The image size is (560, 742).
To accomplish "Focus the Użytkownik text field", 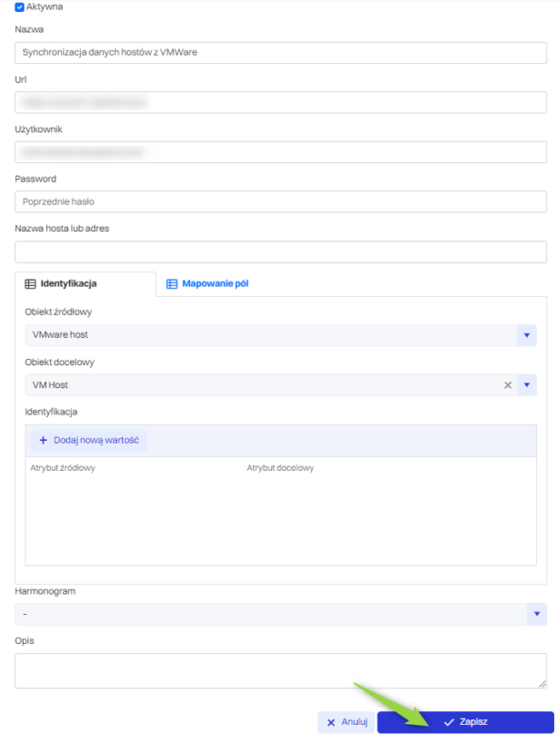I will click(x=280, y=152).
